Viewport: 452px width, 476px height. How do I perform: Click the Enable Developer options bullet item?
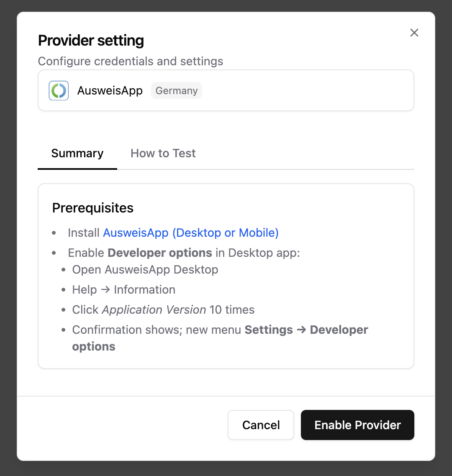point(183,253)
